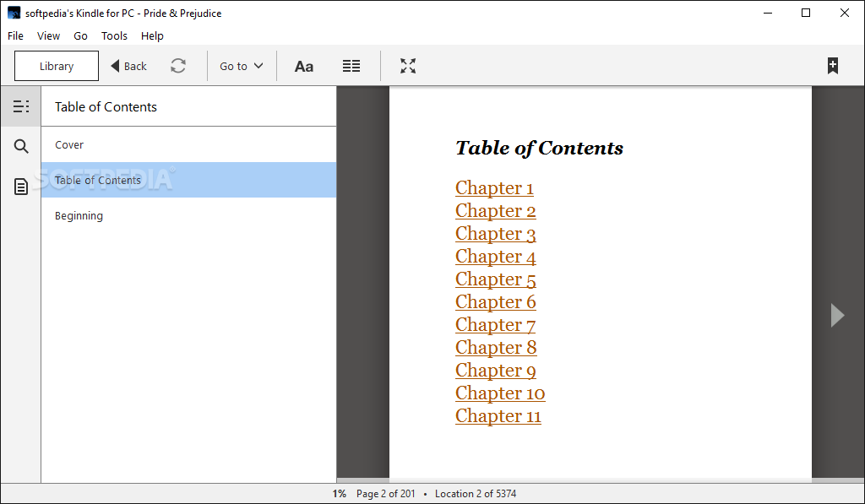Image resolution: width=865 pixels, height=504 pixels.
Task: Follow the Chapter 5 link
Action: (495, 279)
